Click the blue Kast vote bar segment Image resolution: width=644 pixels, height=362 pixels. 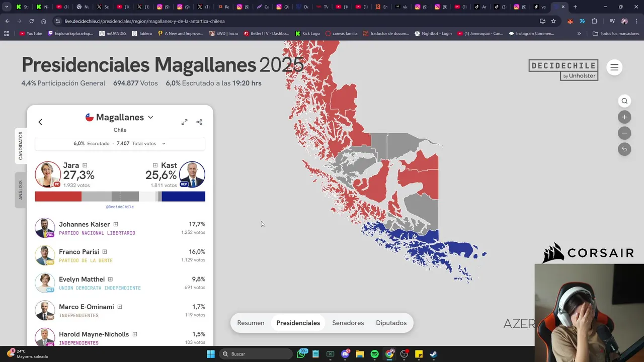pos(183,197)
